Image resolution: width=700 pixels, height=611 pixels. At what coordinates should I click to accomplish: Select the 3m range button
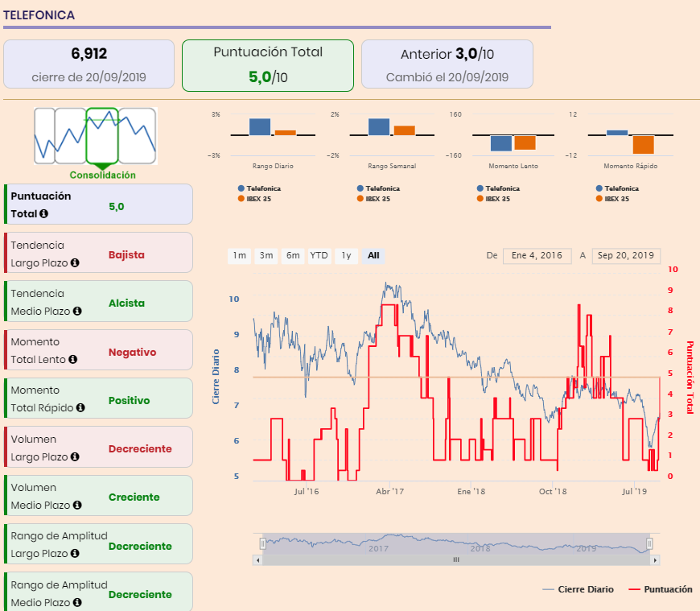pos(266,255)
